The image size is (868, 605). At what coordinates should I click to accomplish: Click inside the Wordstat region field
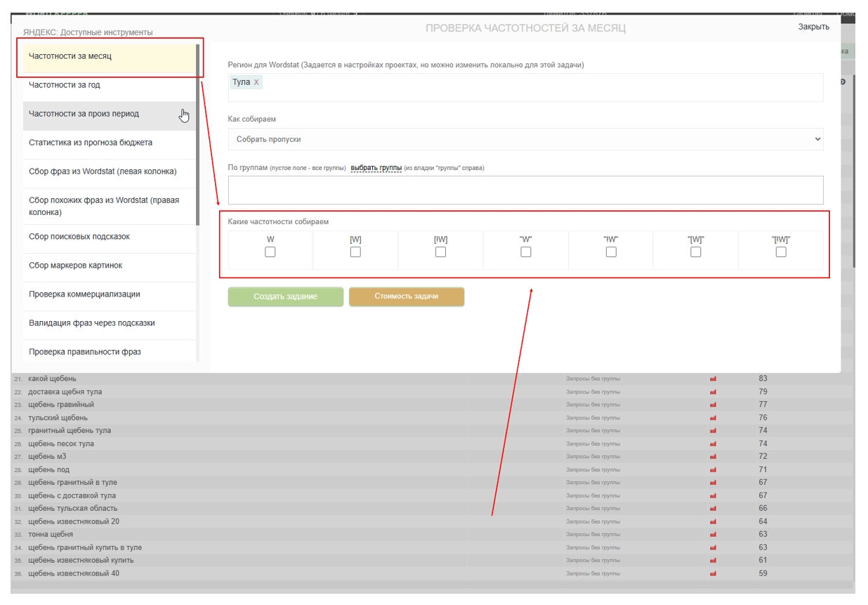pos(525,87)
